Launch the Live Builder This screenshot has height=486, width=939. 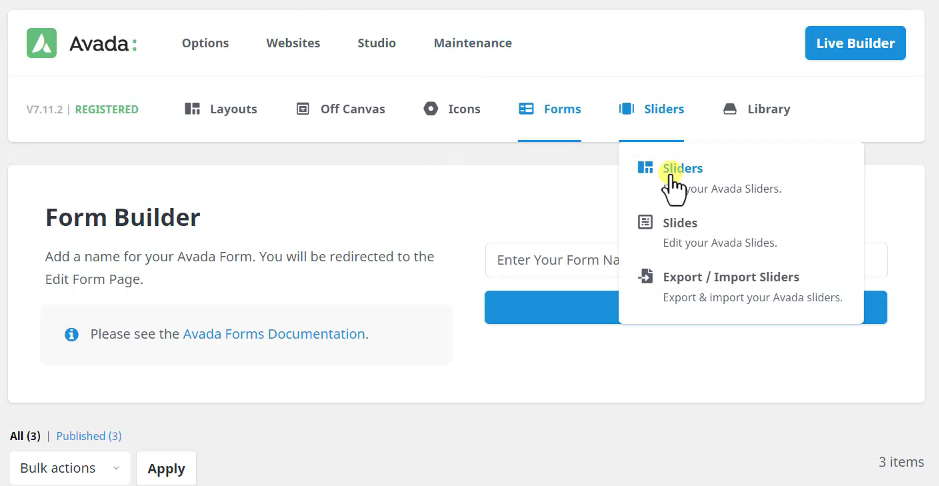[855, 43]
